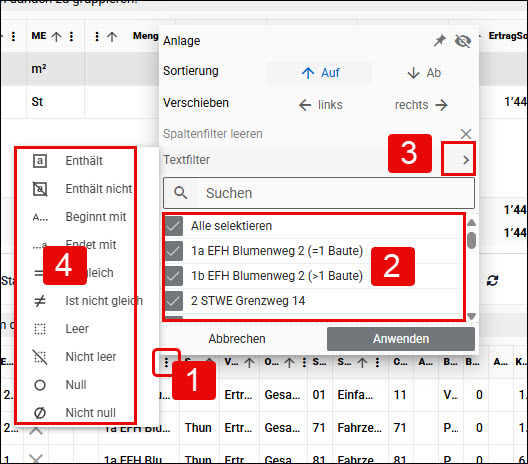Click the filter list scrollbar up arrow
Image resolution: width=528 pixels, height=464 pixels.
click(471, 223)
